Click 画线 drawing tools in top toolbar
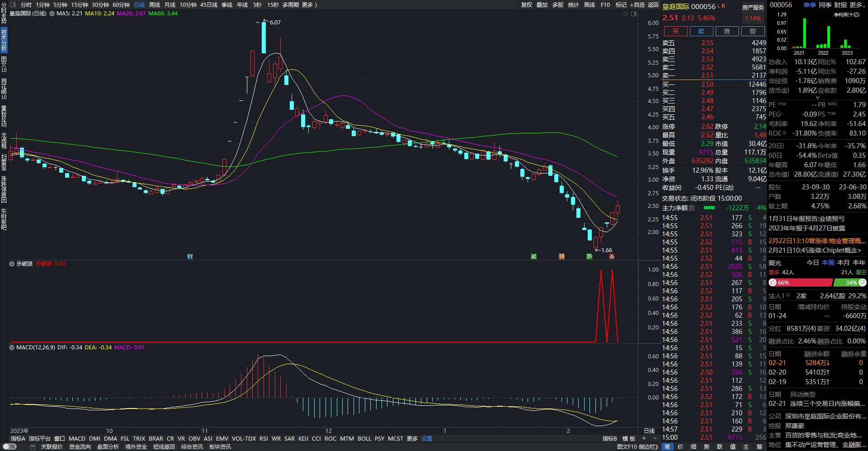 tap(590, 5)
